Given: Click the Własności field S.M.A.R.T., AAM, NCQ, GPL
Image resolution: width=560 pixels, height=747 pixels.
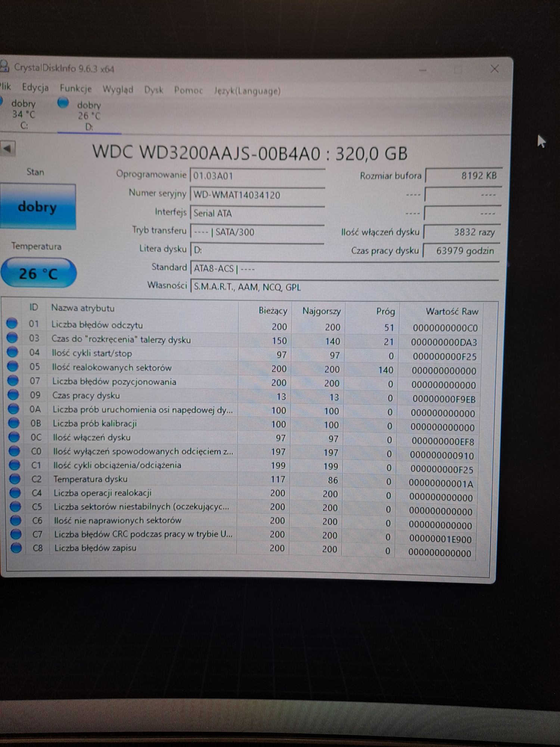Looking at the screenshot, I should (345, 287).
